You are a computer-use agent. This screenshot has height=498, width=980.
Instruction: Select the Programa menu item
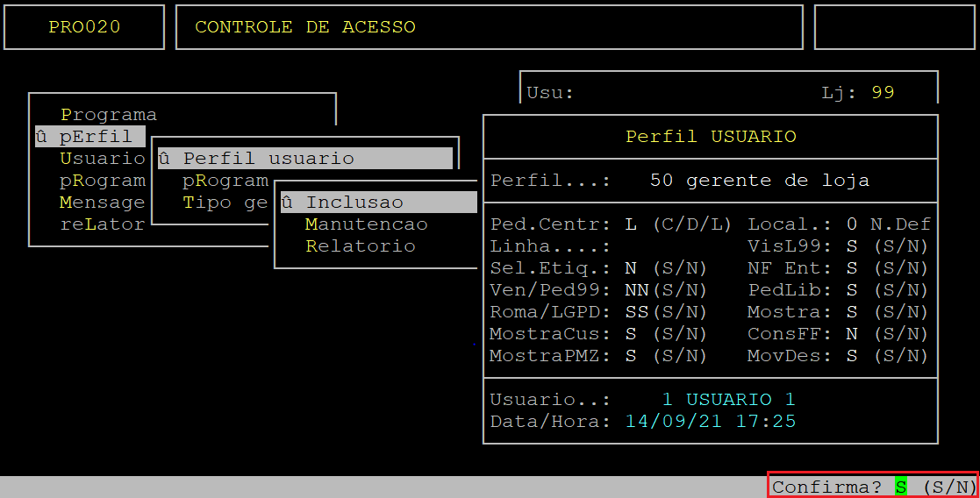pos(109,115)
